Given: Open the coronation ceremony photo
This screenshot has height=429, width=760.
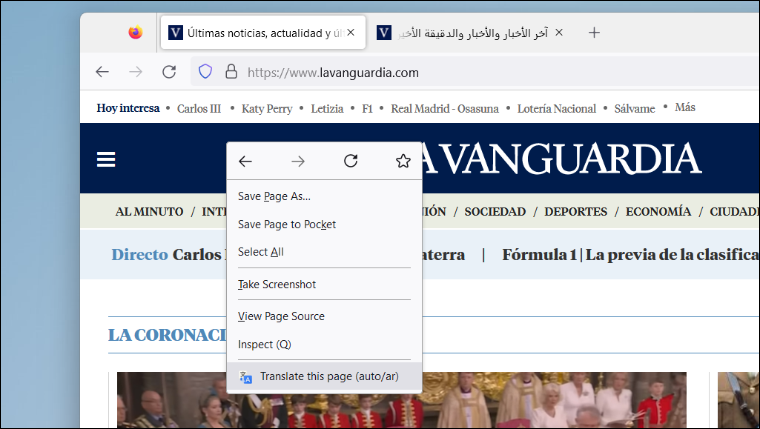Looking at the screenshot, I should 402,399.
